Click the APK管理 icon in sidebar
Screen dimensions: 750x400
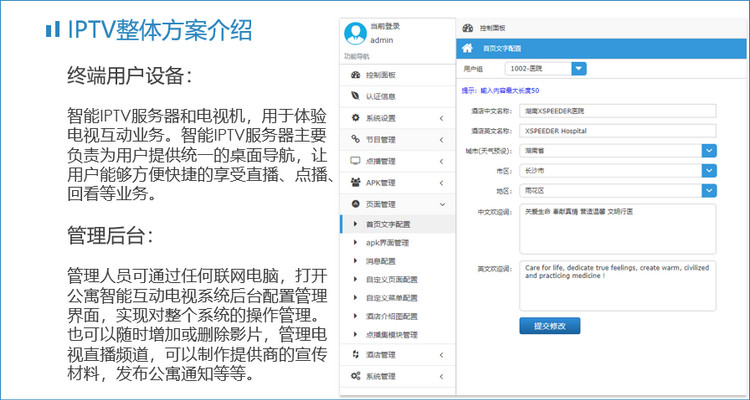[x=355, y=182]
